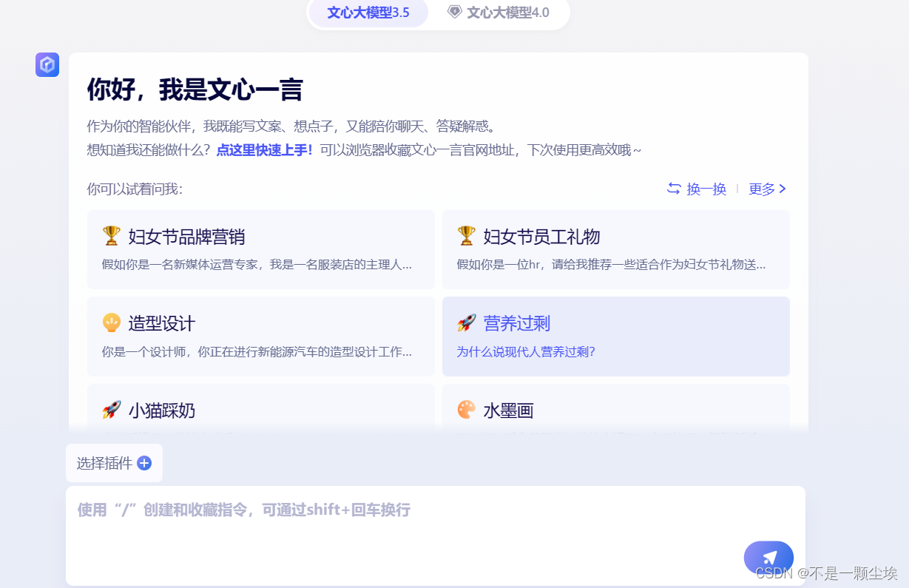The image size is (909, 588).
Task: Send message with paper plane button
Action: coord(768,558)
